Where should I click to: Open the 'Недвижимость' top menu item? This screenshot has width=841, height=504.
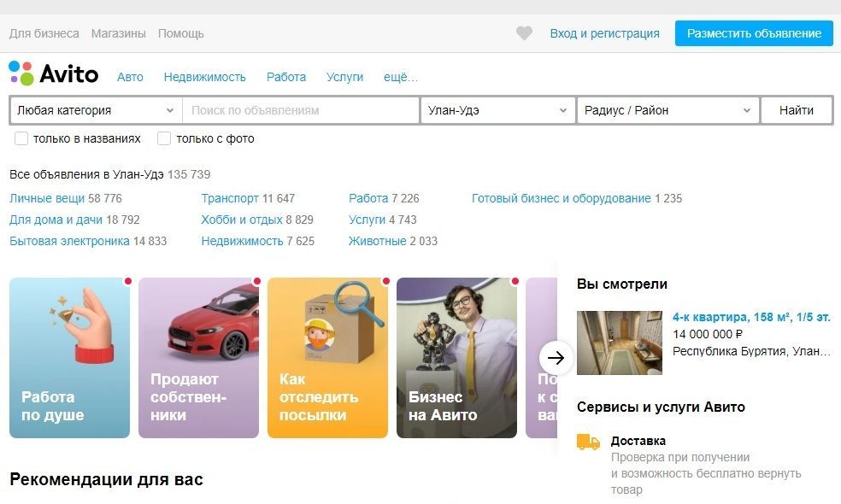click(204, 77)
